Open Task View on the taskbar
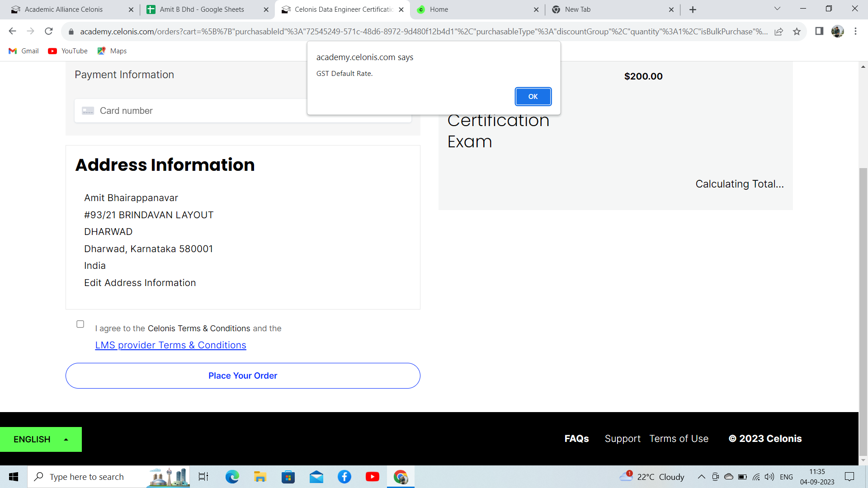 coord(203,477)
